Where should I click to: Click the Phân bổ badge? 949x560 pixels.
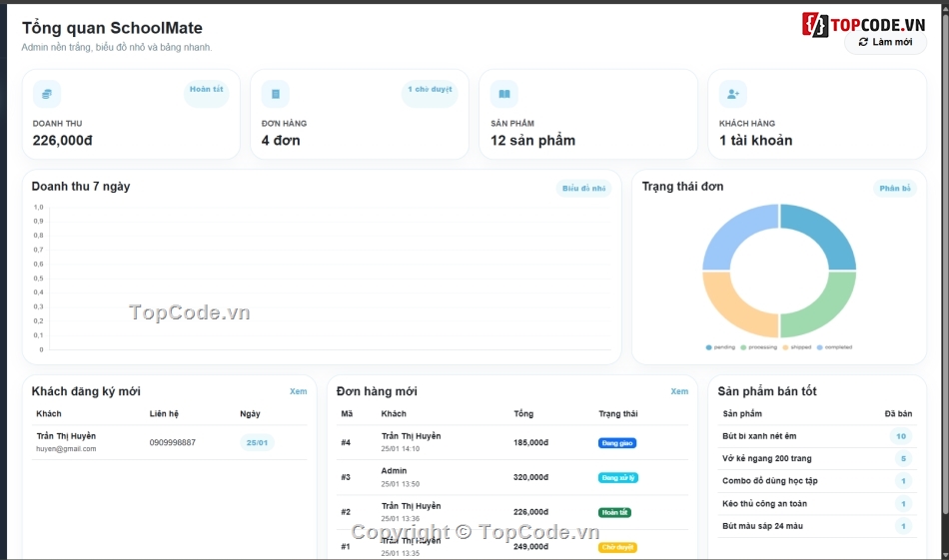(894, 188)
